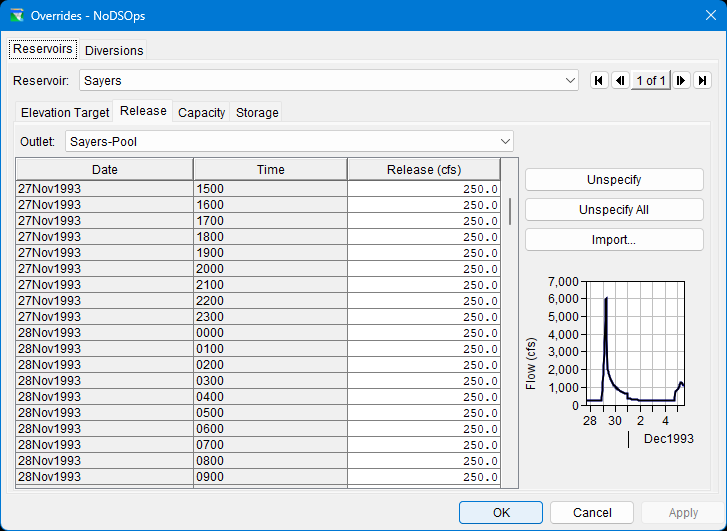The width and height of the screenshot is (727, 531).
Task: Expand the Outlet dropdown Sayers-Pool
Action: click(505, 142)
